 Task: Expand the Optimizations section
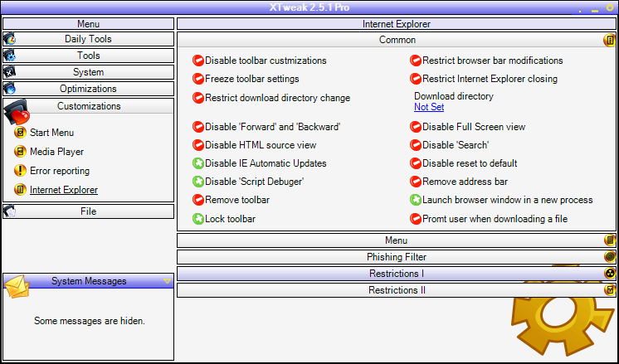(x=89, y=89)
